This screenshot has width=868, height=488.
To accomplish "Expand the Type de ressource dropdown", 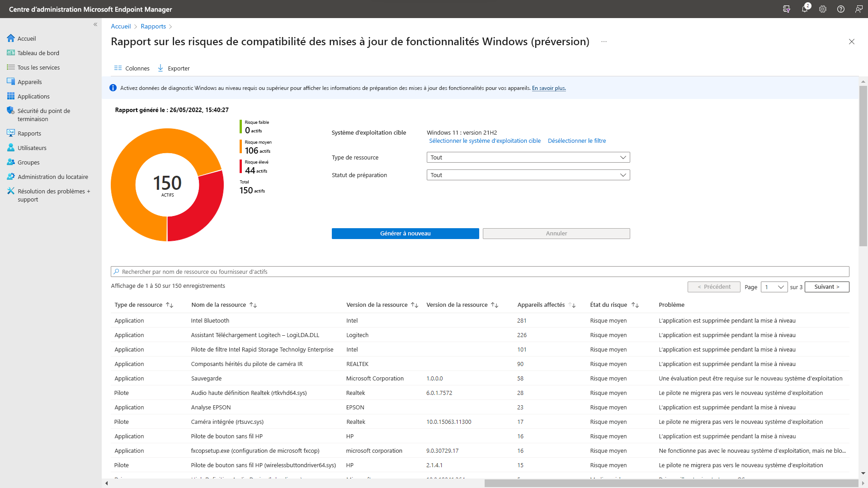I will point(528,157).
